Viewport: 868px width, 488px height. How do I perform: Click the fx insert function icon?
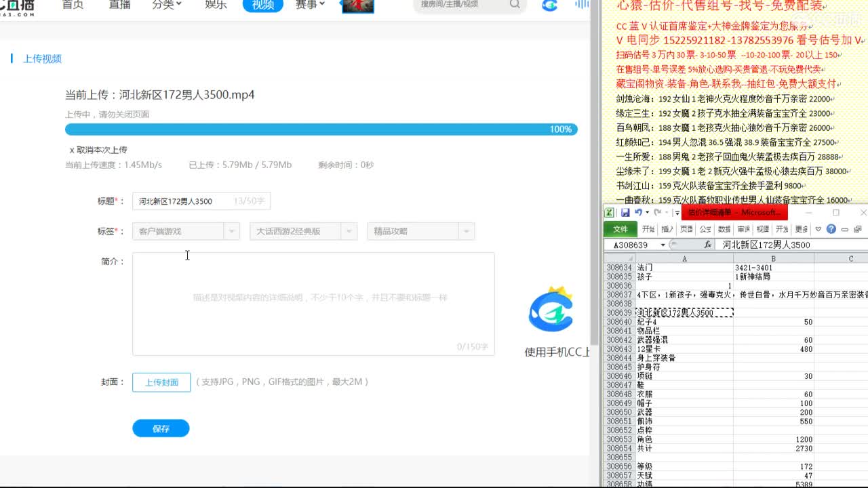tap(707, 245)
